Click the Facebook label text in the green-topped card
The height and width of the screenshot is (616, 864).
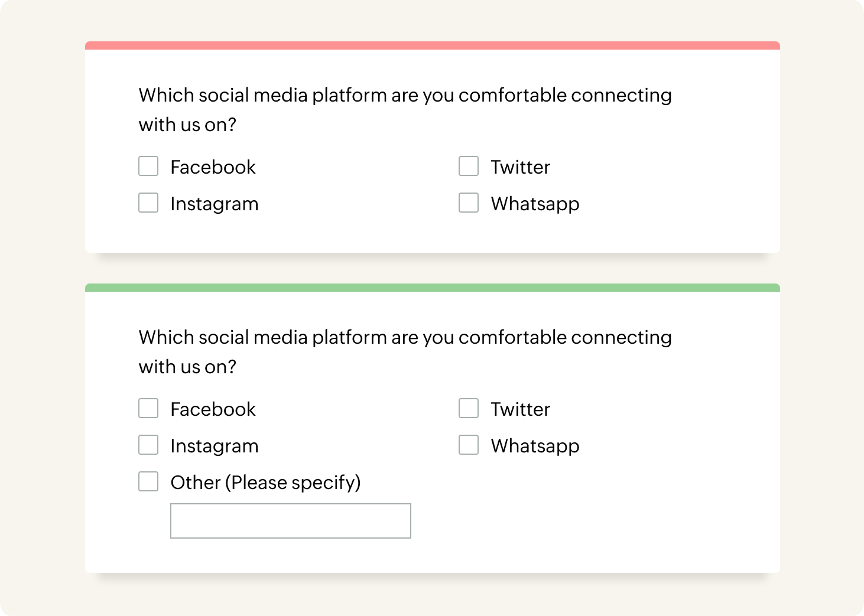click(x=213, y=409)
